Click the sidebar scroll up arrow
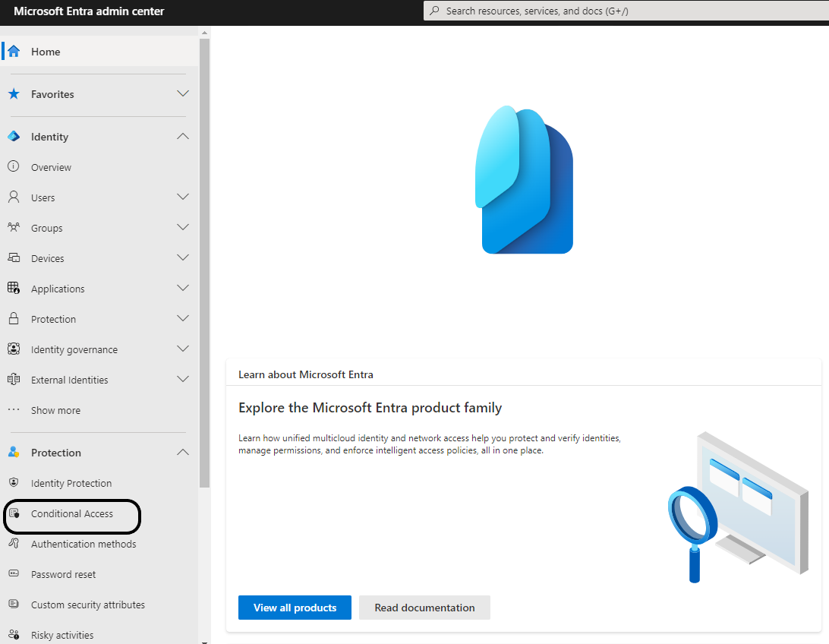Screen dimensions: 829x644 (x=205, y=33)
